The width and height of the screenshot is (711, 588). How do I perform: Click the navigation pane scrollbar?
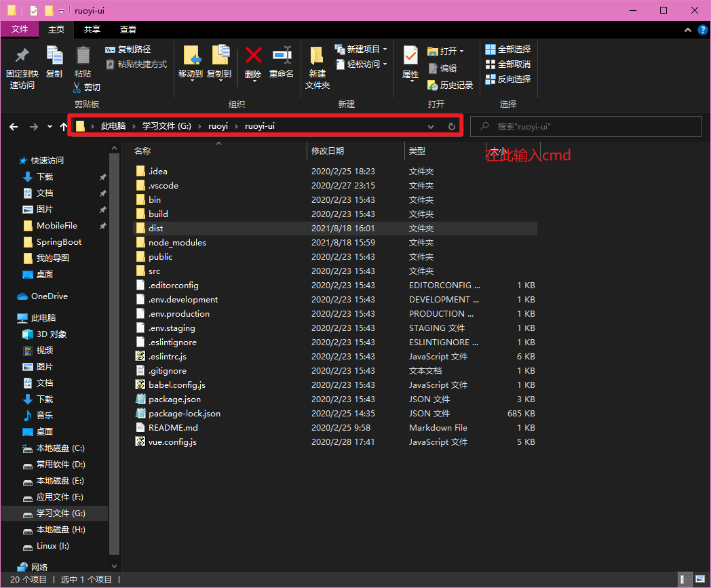[x=114, y=353]
